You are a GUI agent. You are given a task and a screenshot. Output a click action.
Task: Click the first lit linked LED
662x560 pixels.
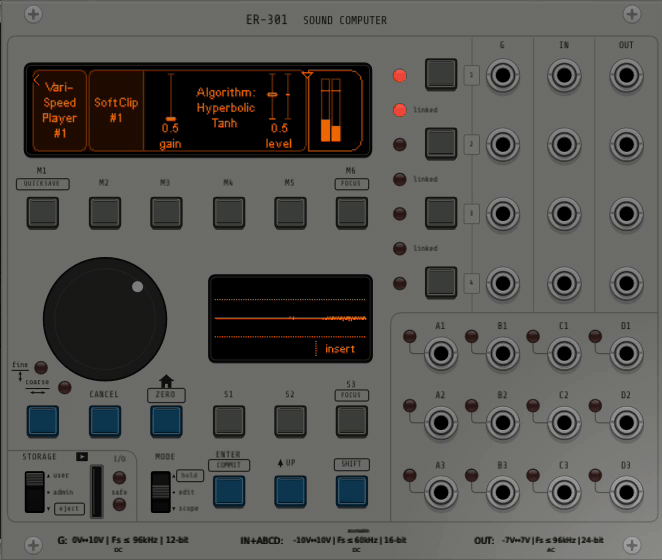(400, 110)
